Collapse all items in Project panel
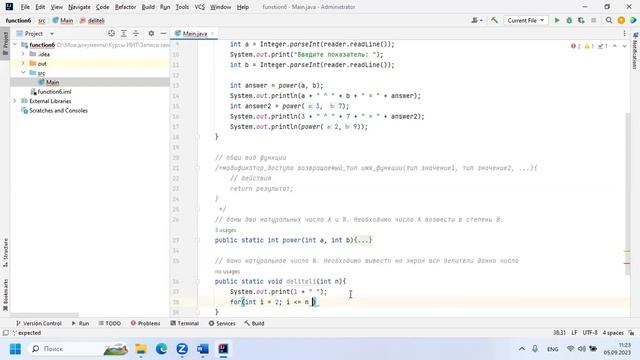Viewport: 640px width, 360px height. pyautogui.click(x=136, y=33)
